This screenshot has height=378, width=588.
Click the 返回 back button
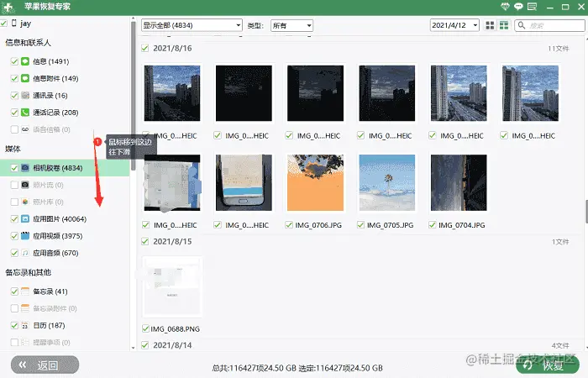45,365
